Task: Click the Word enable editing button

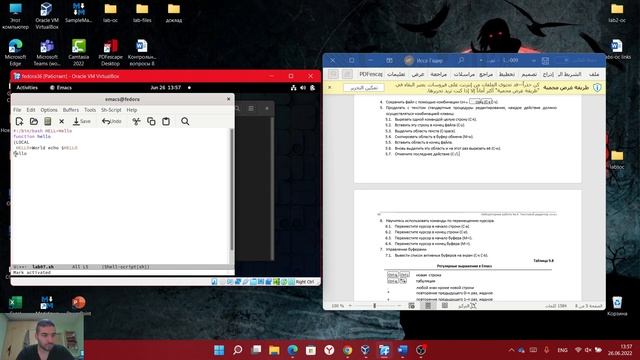Action: click(363, 88)
